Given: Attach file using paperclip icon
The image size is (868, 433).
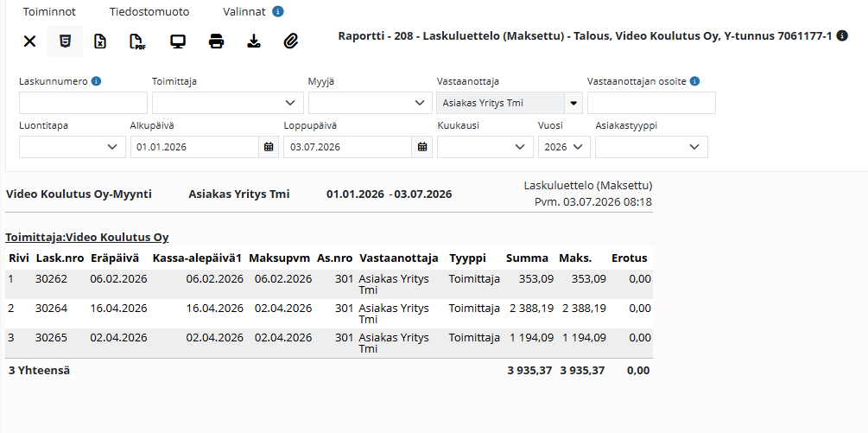Looking at the screenshot, I should click(290, 41).
